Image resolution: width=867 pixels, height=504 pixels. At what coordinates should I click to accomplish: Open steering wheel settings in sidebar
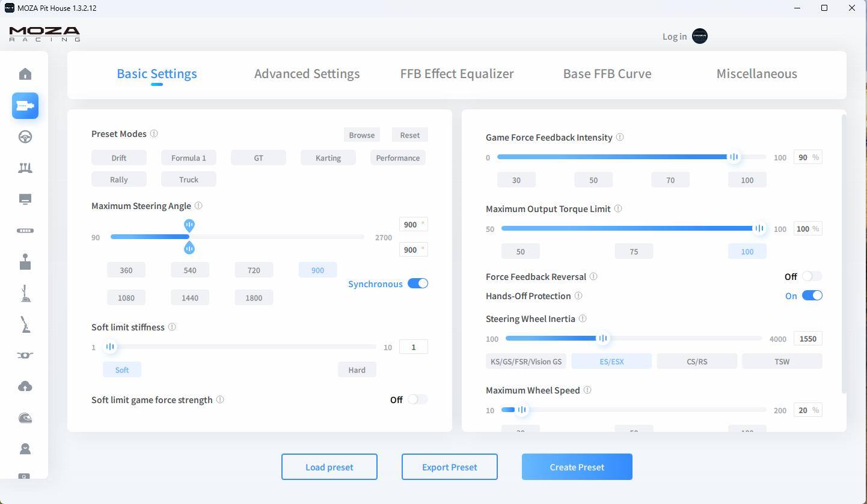pos(25,137)
